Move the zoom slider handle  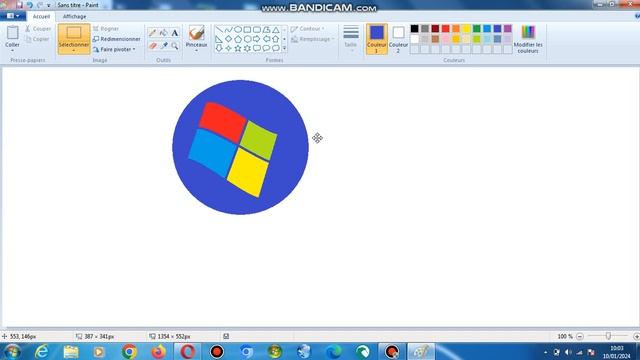(x=608, y=336)
